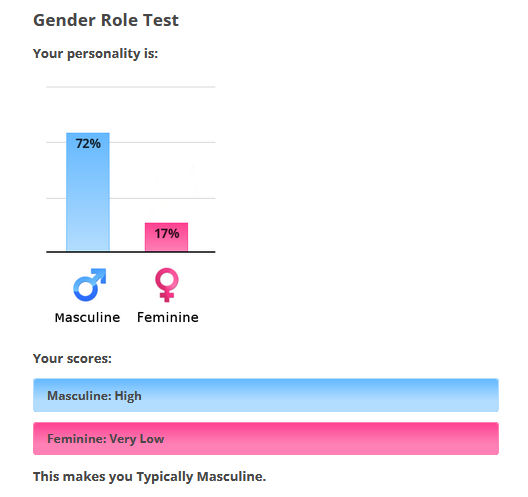The width and height of the screenshot is (528, 497).
Task: Click arrow tip of the male symbol
Action: click(x=102, y=272)
